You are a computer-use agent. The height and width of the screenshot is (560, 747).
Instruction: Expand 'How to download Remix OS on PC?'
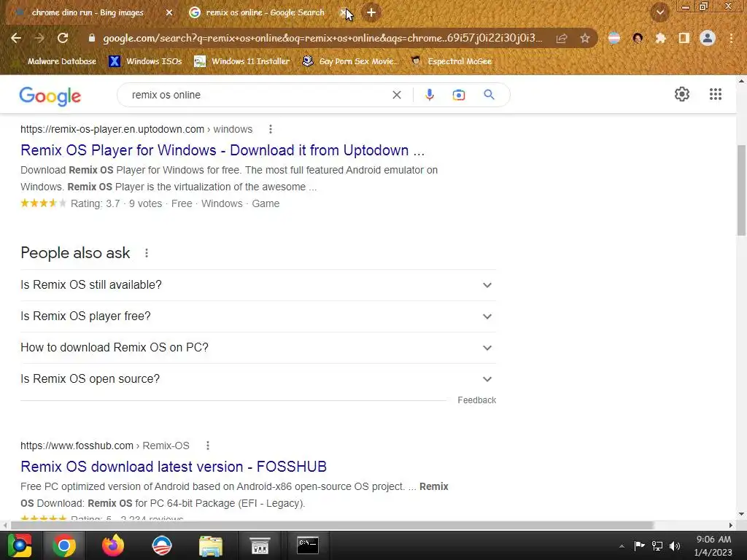(x=258, y=348)
